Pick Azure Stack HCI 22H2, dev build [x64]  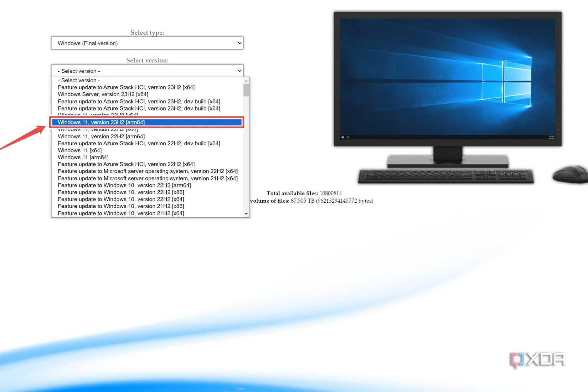147,143
